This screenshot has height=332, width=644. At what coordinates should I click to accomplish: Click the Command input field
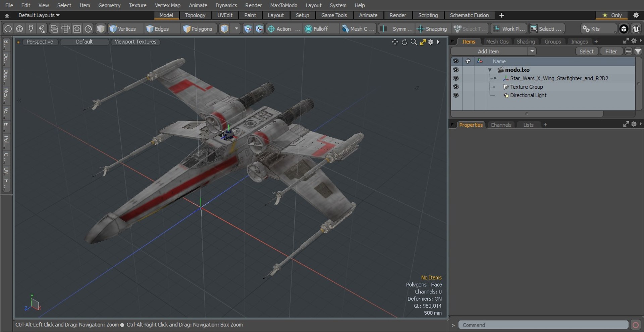coord(543,325)
